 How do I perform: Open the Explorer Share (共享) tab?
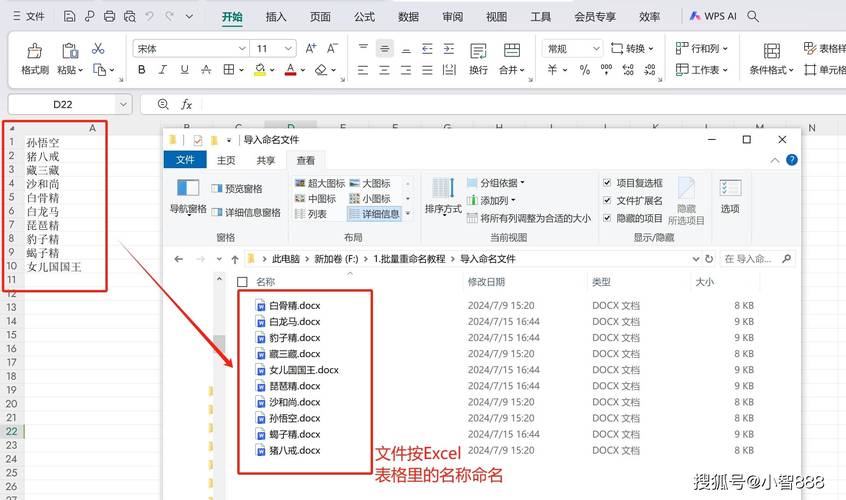point(265,160)
